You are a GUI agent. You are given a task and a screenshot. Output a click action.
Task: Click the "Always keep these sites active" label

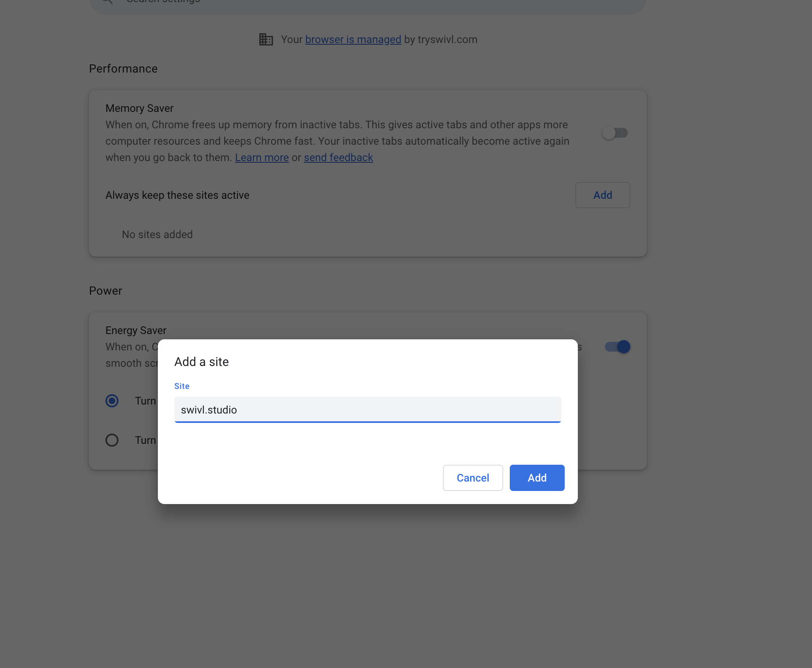click(x=177, y=195)
